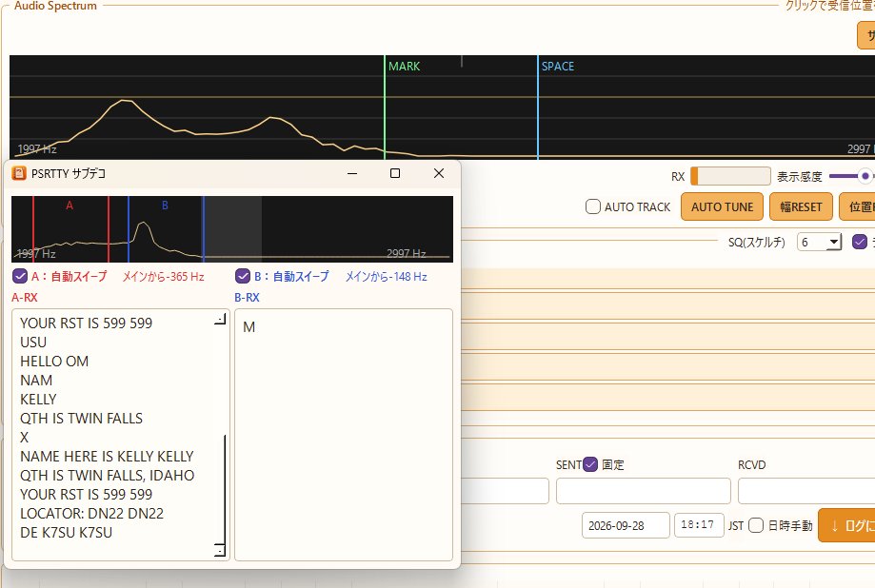
Task: Click the A-RX scrollbar down arrow
Action: click(221, 550)
